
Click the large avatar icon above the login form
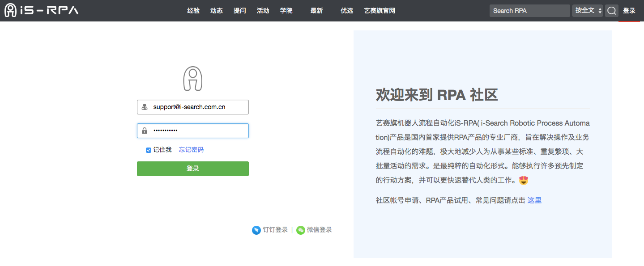click(192, 78)
